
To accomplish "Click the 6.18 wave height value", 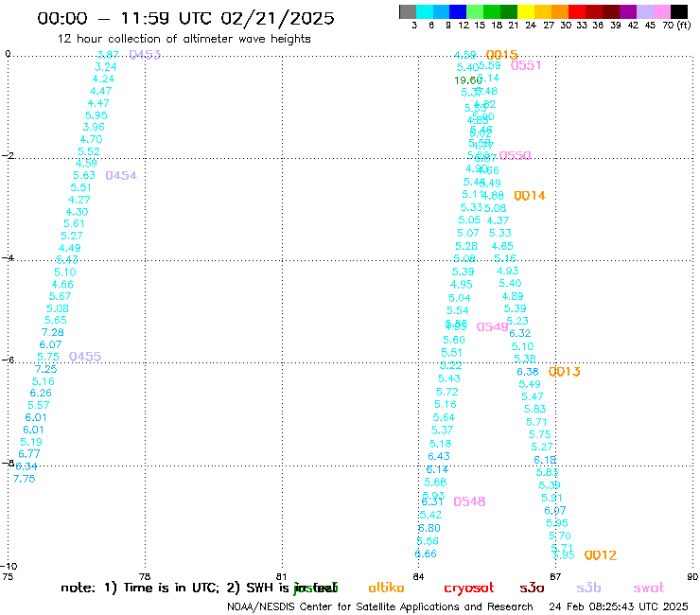I will tap(545, 460).
